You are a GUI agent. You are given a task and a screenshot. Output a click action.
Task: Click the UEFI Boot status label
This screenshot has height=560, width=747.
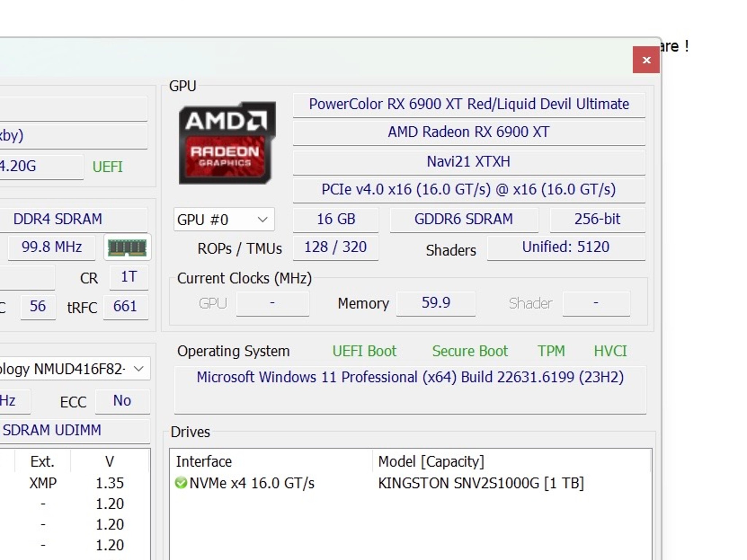[364, 351]
